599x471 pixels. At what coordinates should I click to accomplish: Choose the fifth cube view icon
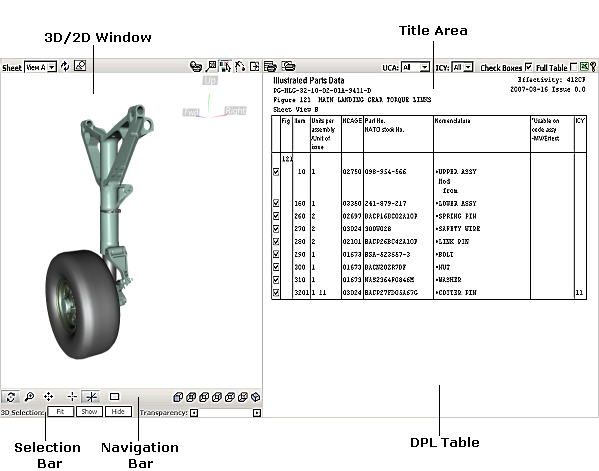click(230, 397)
